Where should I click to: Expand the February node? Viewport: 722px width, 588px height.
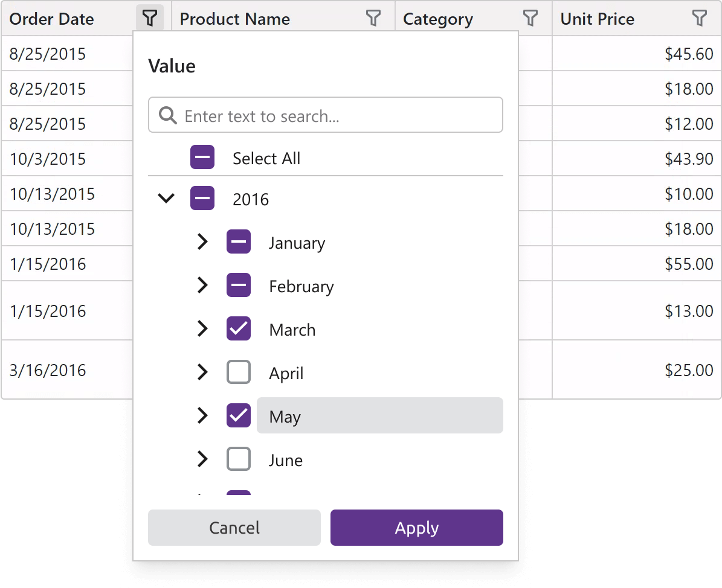point(202,285)
